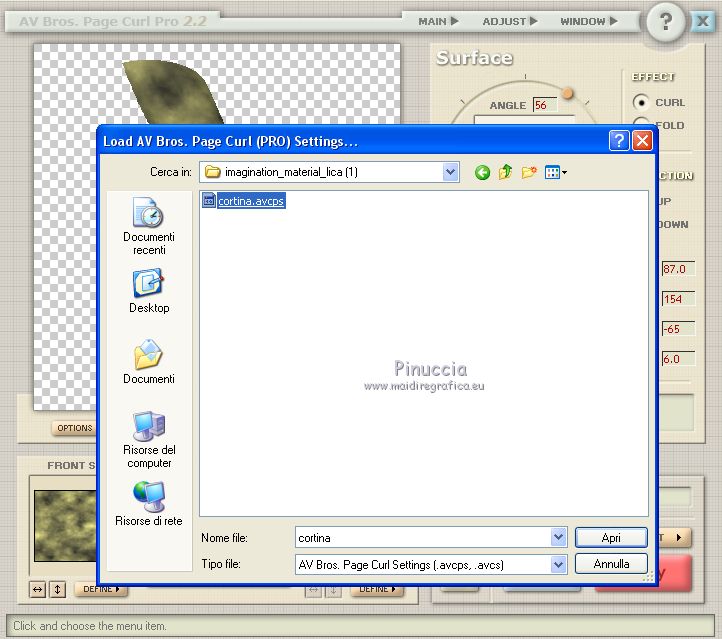
Task: Click the OPTIONS button under preview
Action: pyautogui.click(x=74, y=428)
